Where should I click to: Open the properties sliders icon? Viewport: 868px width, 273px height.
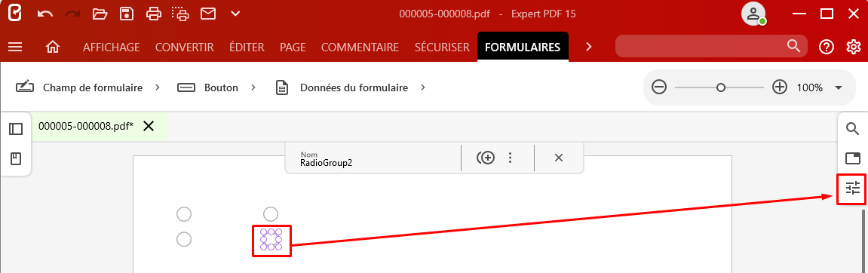(853, 189)
